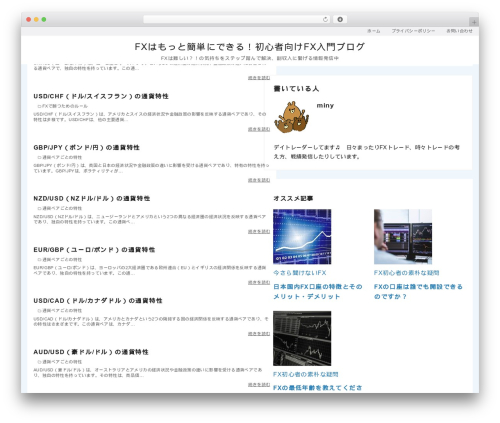This screenshot has width=500, height=423.
Task: Click the browser address bar field
Action: [x=236, y=20]
